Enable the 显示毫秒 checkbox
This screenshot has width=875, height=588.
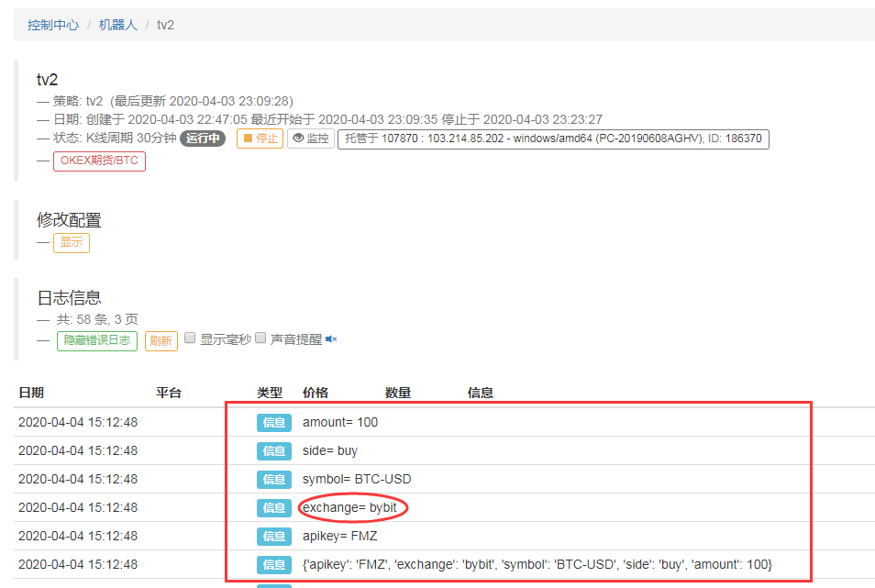pyautogui.click(x=190, y=338)
